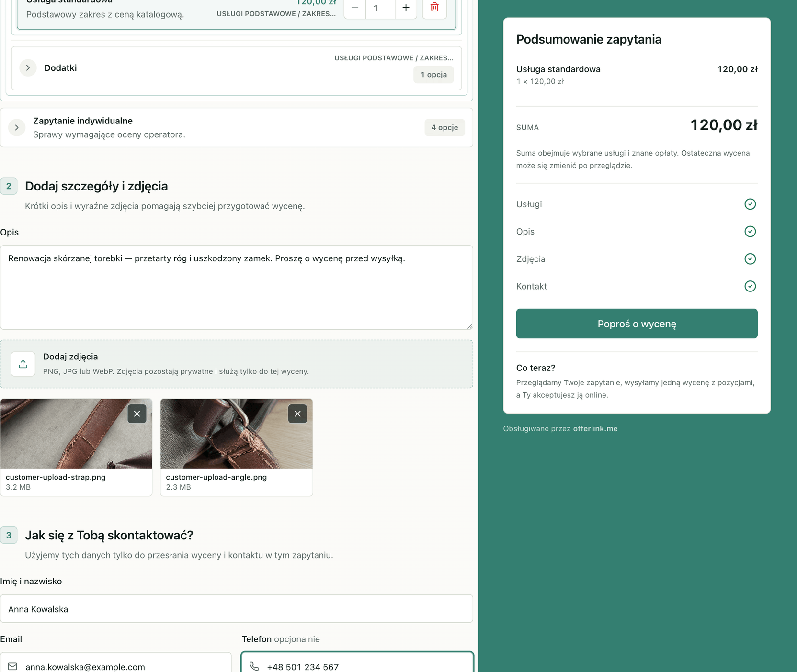Image resolution: width=797 pixels, height=672 pixels.
Task: Click the Dodaj zdjęcia upload drop zone title
Action: click(70, 357)
